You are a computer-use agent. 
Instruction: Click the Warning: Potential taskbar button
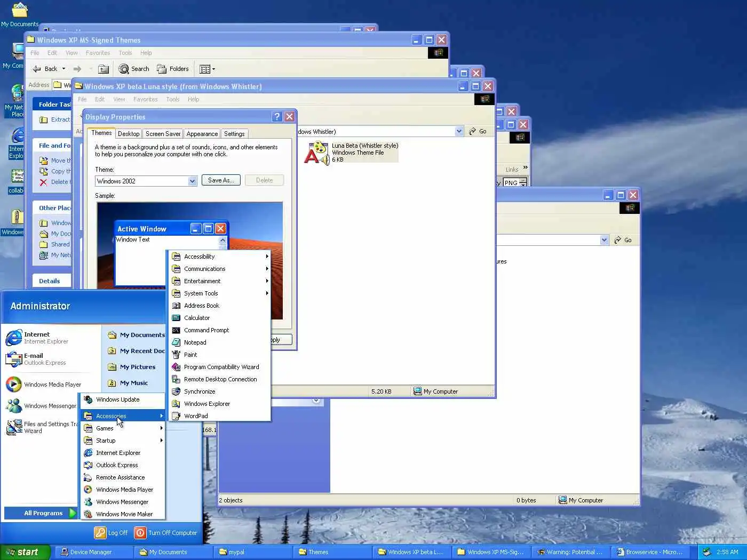click(x=571, y=552)
